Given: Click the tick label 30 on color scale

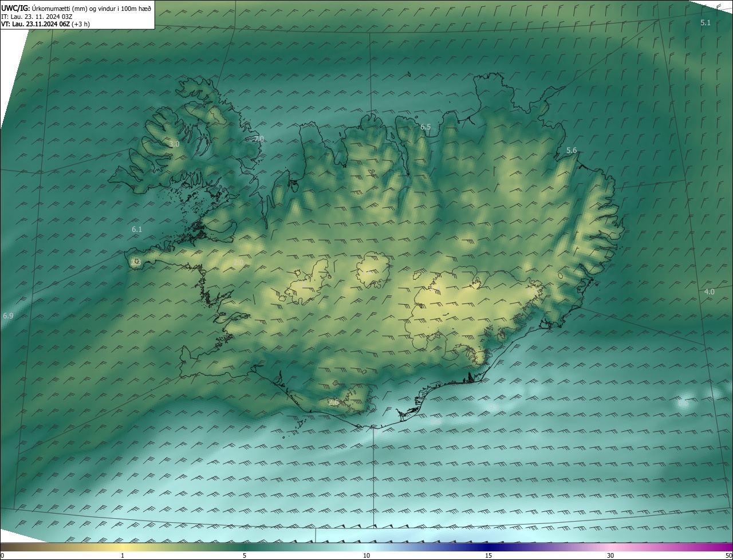Looking at the screenshot, I should [x=610, y=555].
